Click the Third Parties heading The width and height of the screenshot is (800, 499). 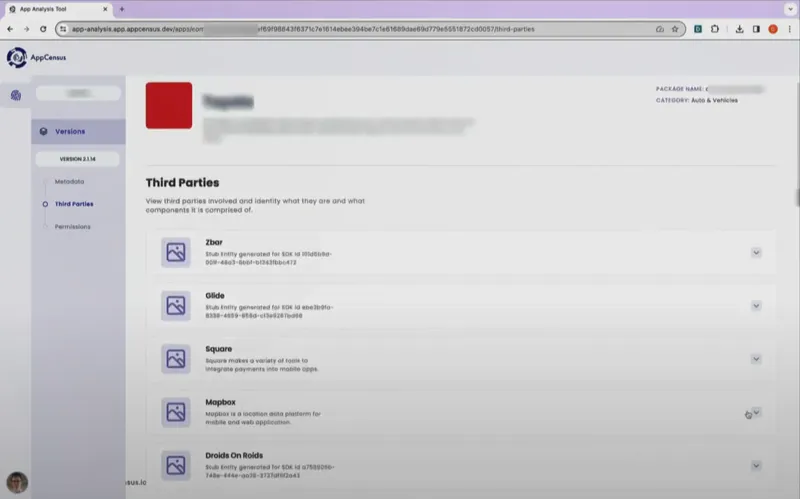coord(182,183)
